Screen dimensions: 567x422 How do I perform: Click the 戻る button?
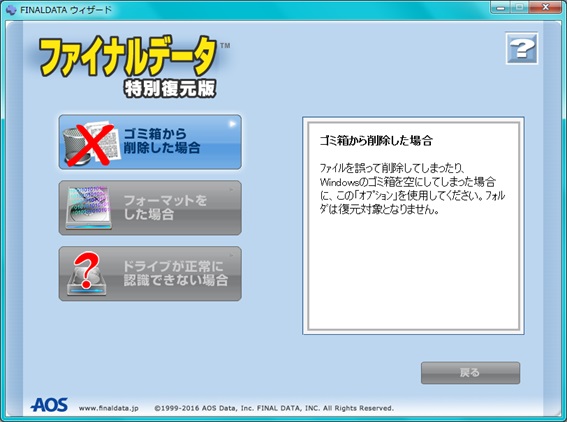pyautogui.click(x=470, y=372)
